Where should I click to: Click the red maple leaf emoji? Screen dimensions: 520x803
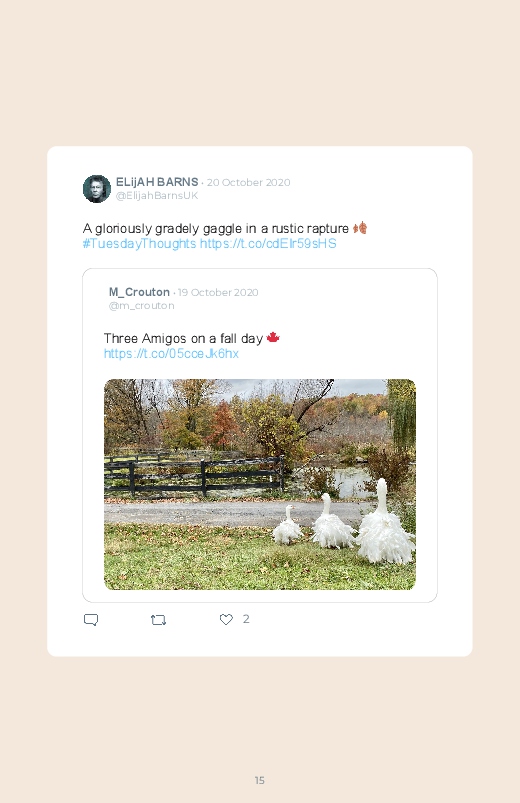(x=273, y=337)
